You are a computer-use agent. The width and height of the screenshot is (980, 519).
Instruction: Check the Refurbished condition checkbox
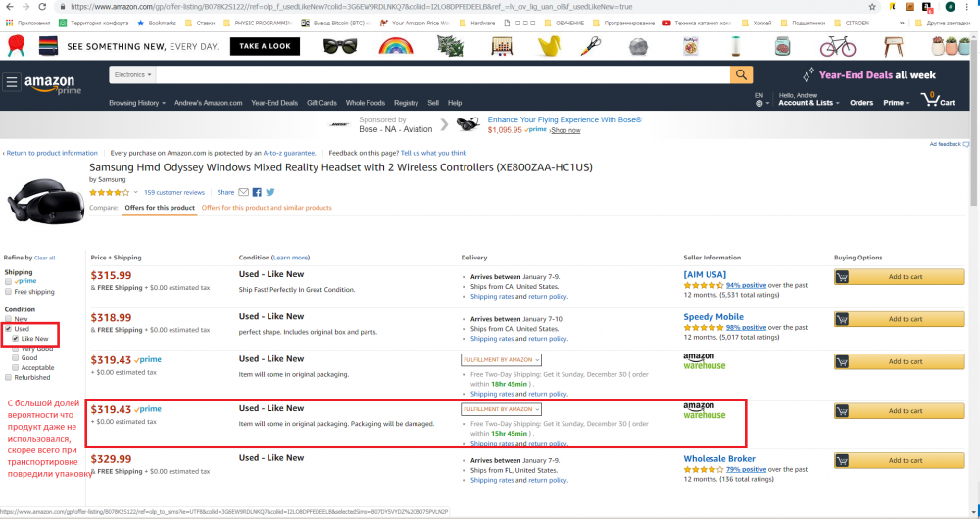9,377
